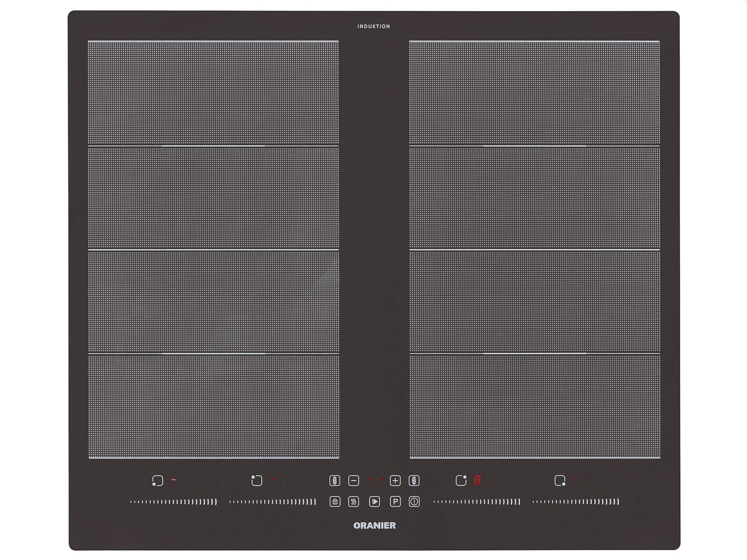Tap the pause/play icon
Viewport: 747px width, 560px height.
coord(374,502)
